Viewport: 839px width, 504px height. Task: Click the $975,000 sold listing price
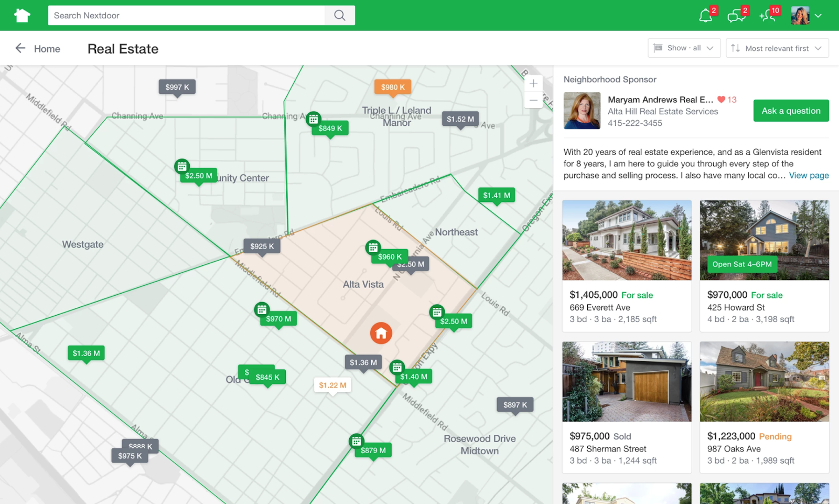click(x=590, y=436)
